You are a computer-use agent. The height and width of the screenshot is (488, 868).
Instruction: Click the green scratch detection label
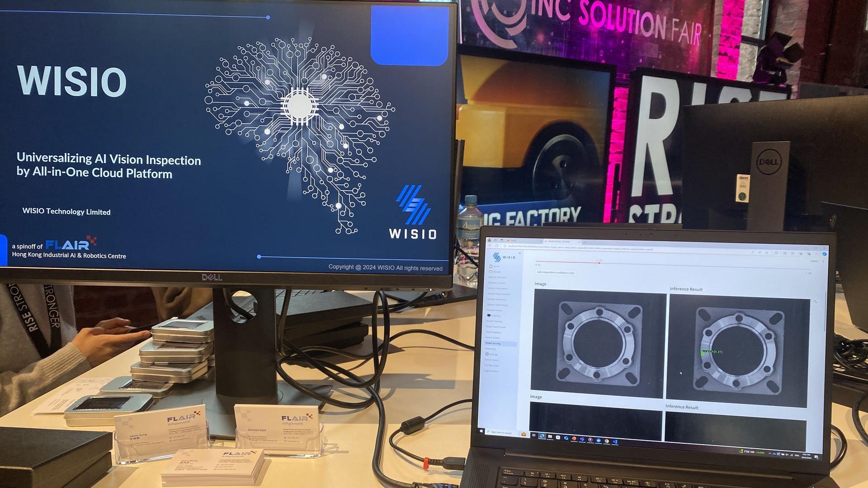coord(712,352)
